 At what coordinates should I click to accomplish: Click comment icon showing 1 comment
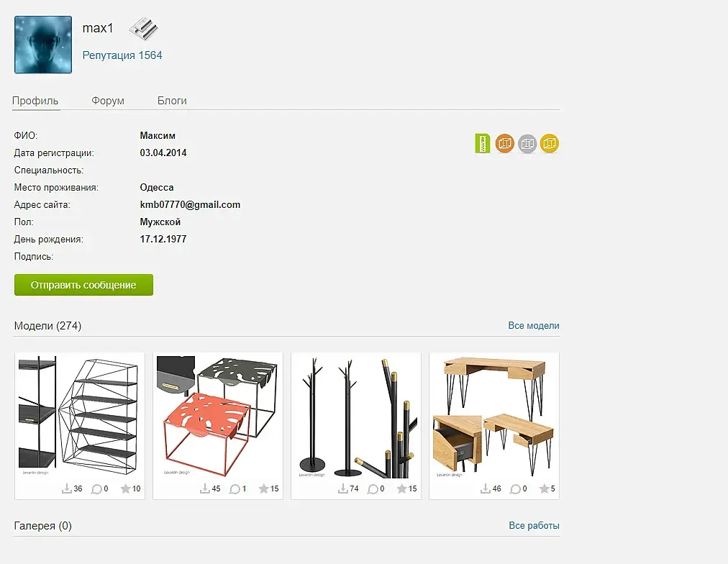pos(235,488)
